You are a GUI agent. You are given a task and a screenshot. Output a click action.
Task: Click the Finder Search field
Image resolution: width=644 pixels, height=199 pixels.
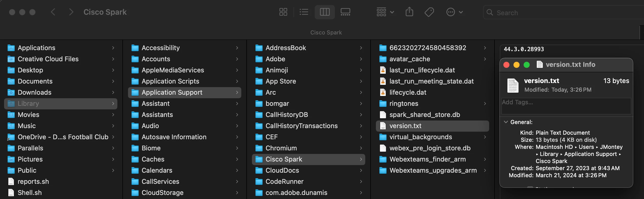click(564, 12)
